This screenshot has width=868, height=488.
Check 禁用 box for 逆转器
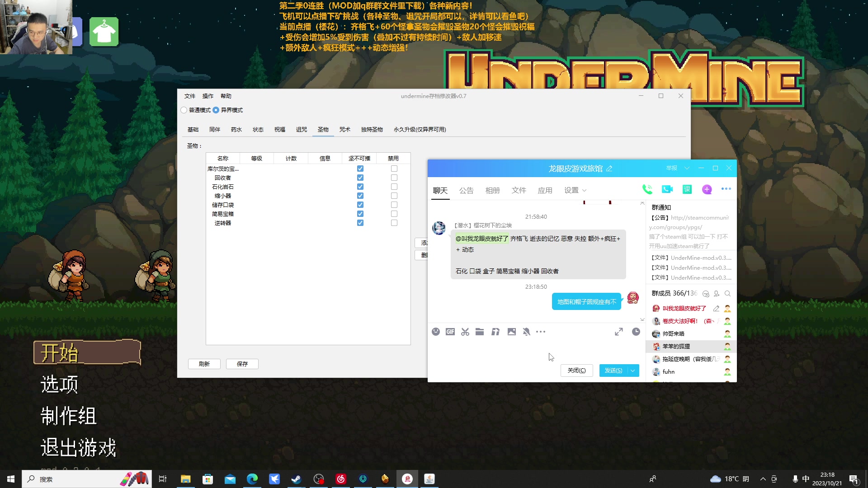point(394,223)
